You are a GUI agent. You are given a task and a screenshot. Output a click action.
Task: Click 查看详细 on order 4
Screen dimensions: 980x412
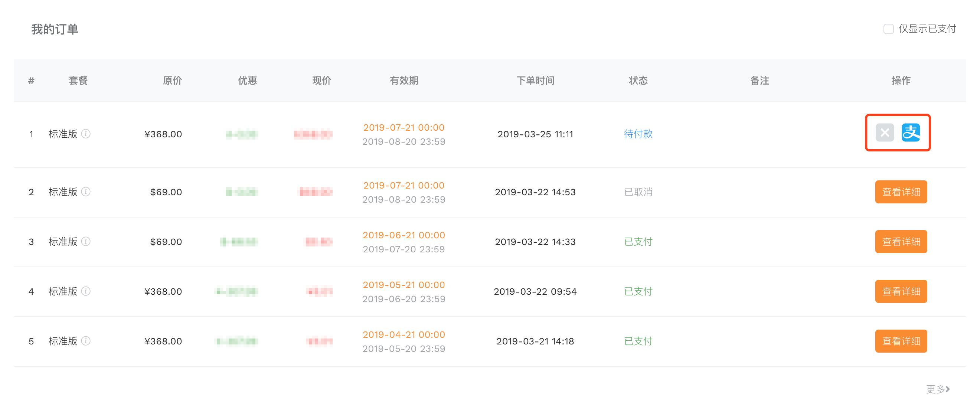tap(901, 291)
